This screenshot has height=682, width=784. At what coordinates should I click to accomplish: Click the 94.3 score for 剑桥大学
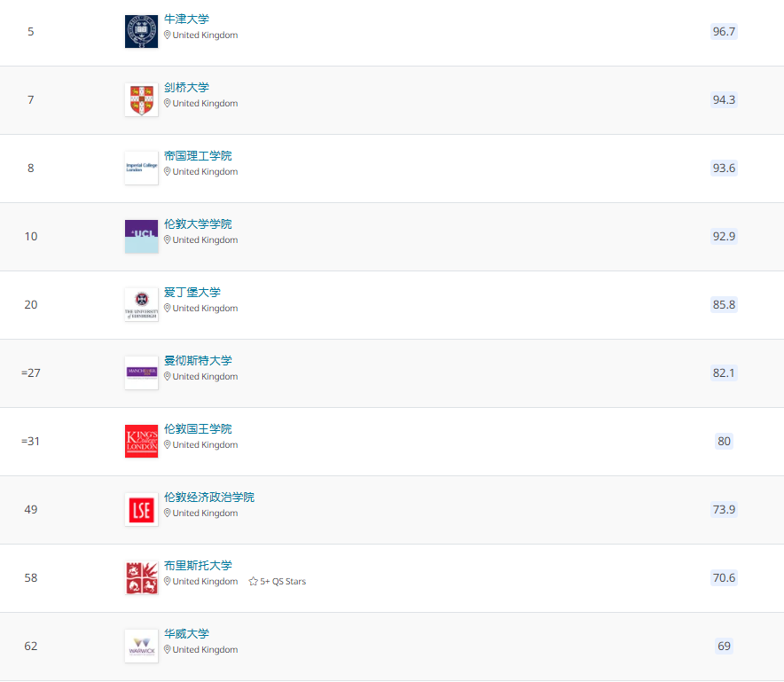(x=724, y=100)
